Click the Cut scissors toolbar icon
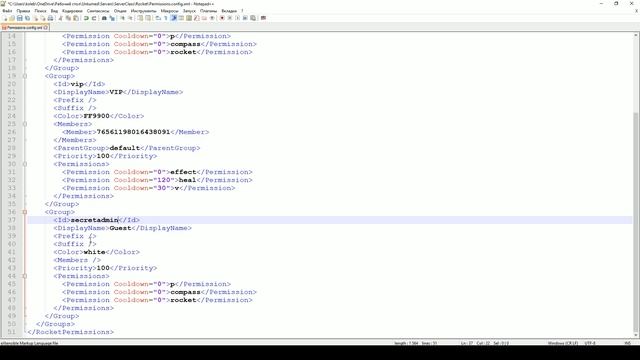The image size is (640, 360). (61, 18)
